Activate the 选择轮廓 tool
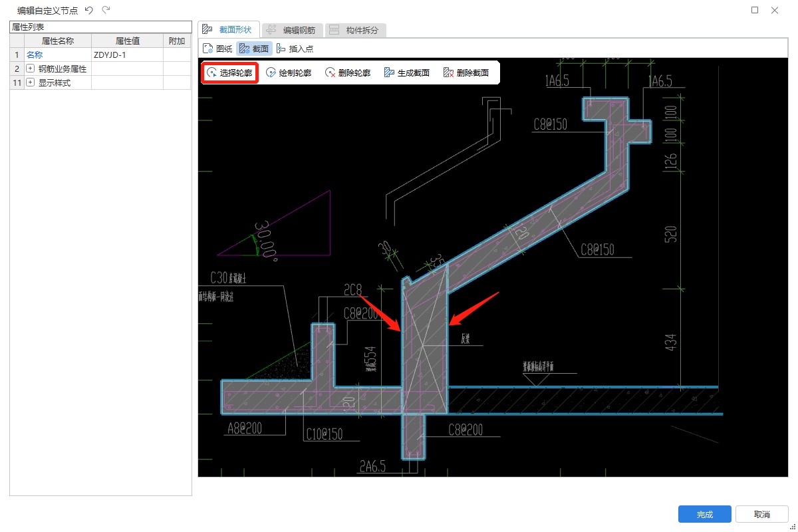The width and height of the screenshot is (798, 532). 229,72
